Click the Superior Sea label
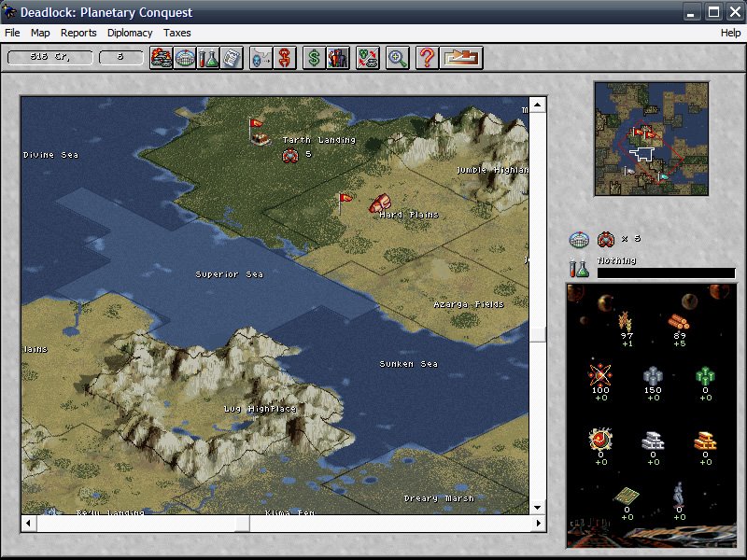Screen dimensions: 747x560 [230, 274]
